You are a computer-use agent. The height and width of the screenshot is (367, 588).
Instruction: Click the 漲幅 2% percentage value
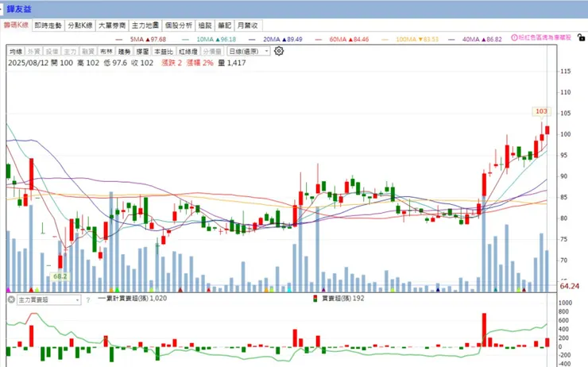pyautogui.click(x=200, y=63)
